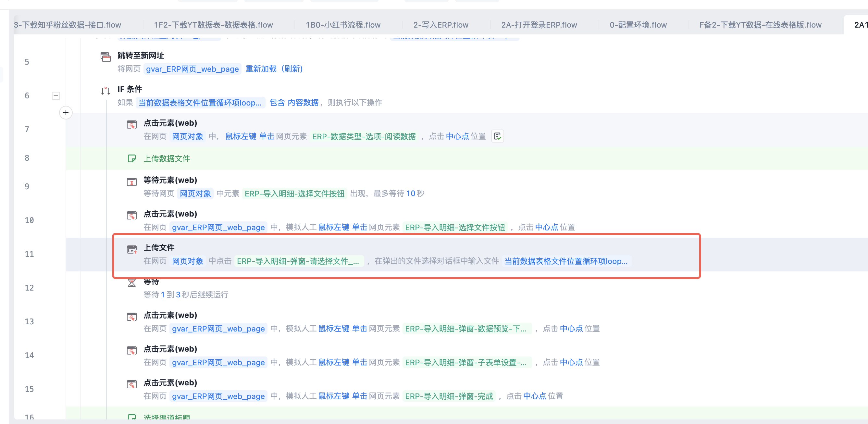
Task: Click gvar_ERP网页_web_page in line 15
Action: pyautogui.click(x=218, y=396)
